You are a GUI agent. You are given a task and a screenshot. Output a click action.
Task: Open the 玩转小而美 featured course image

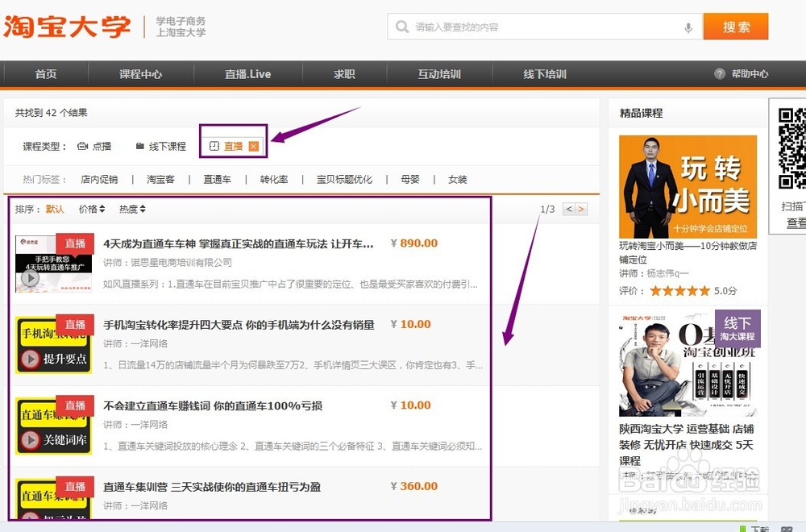coord(688,186)
